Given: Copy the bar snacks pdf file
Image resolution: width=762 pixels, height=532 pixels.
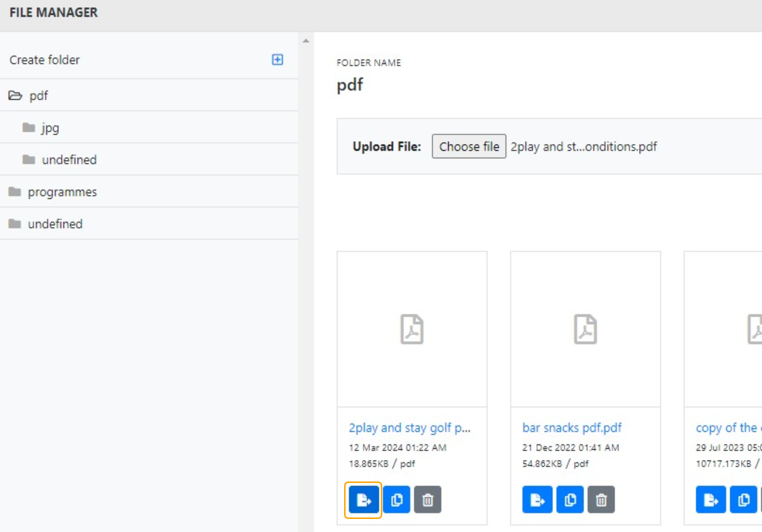Looking at the screenshot, I should pyautogui.click(x=570, y=500).
